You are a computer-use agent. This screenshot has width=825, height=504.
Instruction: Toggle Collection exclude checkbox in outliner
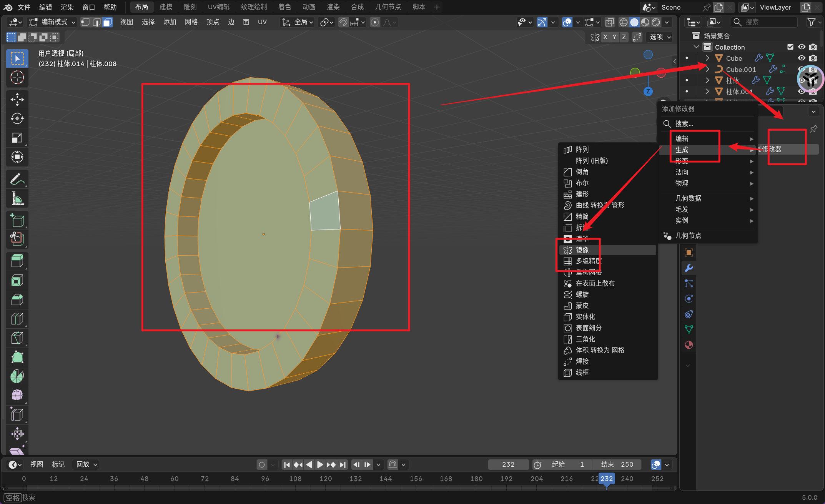(x=790, y=47)
